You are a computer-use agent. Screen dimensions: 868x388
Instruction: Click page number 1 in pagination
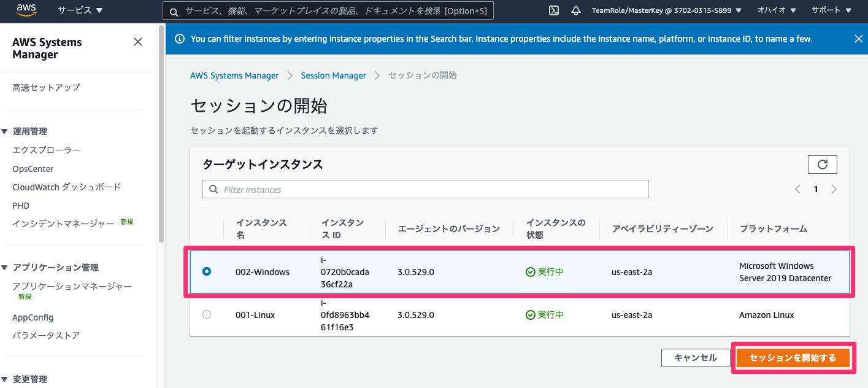(x=816, y=189)
